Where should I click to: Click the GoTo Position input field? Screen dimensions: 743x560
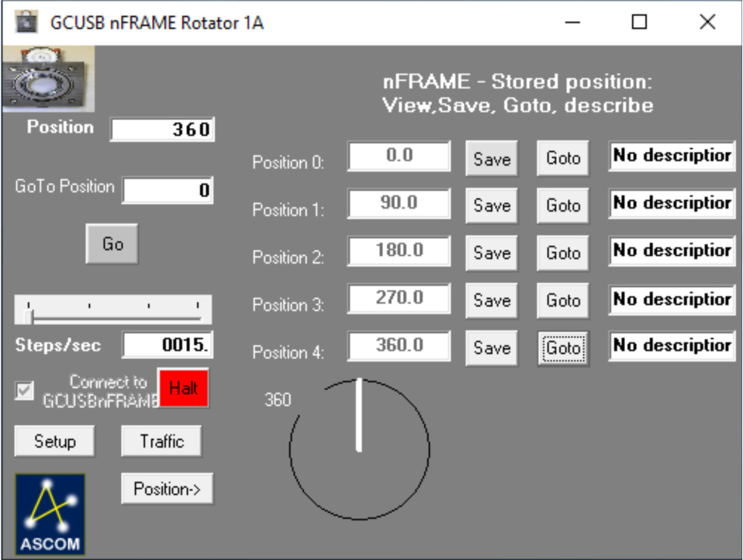(x=168, y=190)
